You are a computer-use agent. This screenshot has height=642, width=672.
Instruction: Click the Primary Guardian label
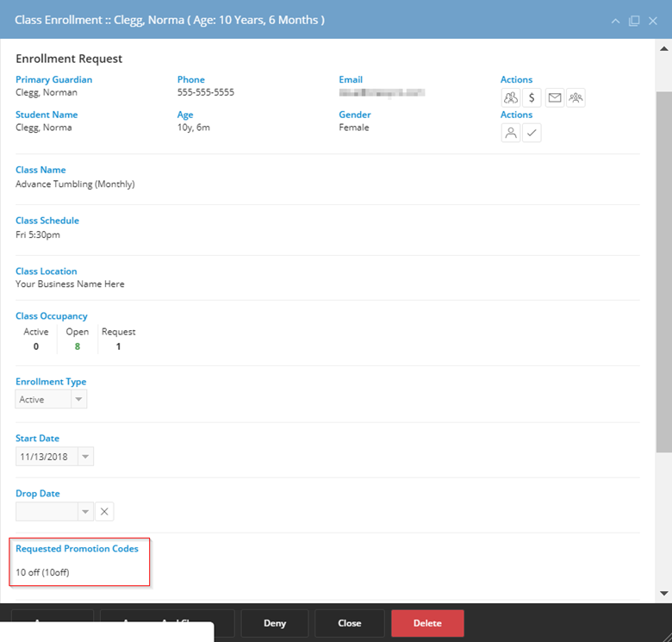coord(54,80)
